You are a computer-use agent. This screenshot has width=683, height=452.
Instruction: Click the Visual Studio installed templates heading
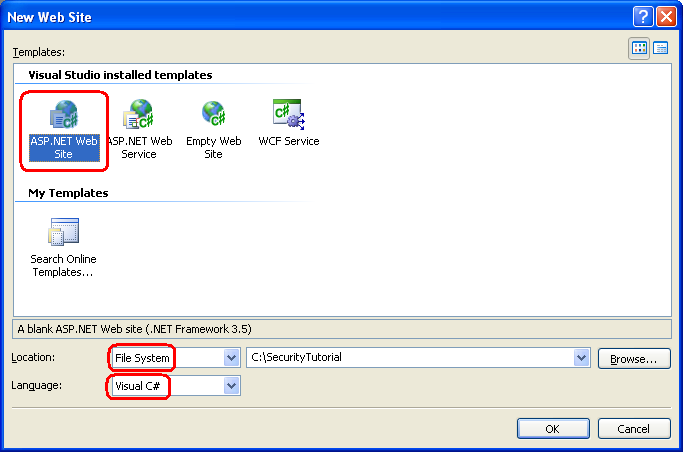pos(120,75)
